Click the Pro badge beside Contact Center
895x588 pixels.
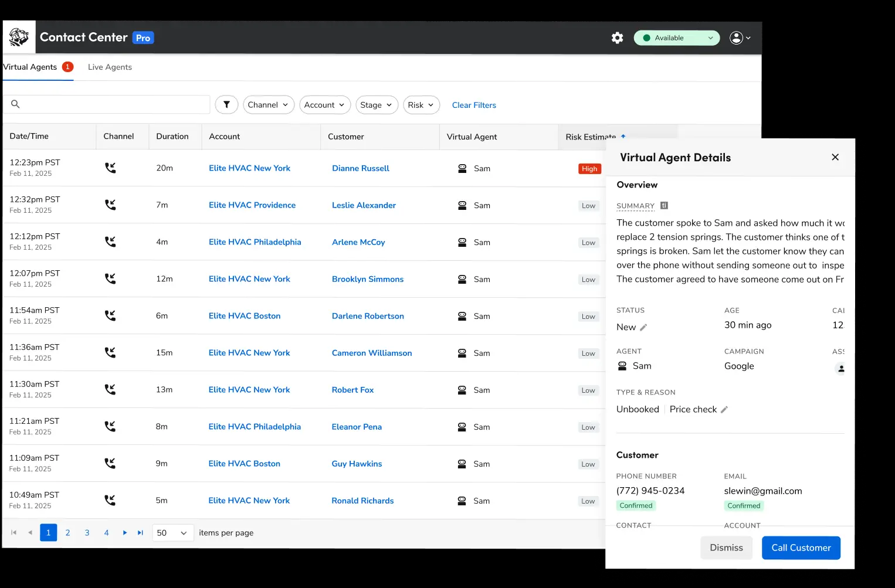pyautogui.click(x=143, y=38)
